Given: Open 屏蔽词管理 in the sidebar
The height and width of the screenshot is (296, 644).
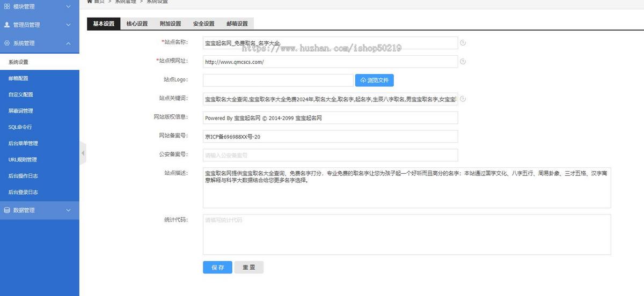Looking at the screenshot, I should (x=40, y=111).
